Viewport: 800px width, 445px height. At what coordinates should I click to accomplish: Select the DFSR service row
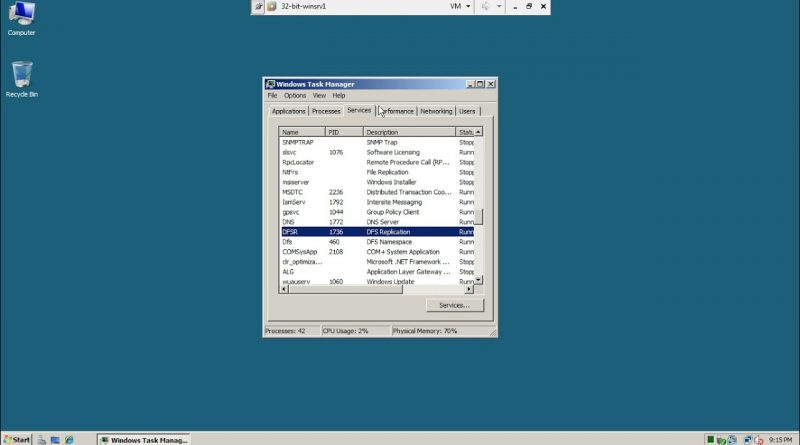377,232
